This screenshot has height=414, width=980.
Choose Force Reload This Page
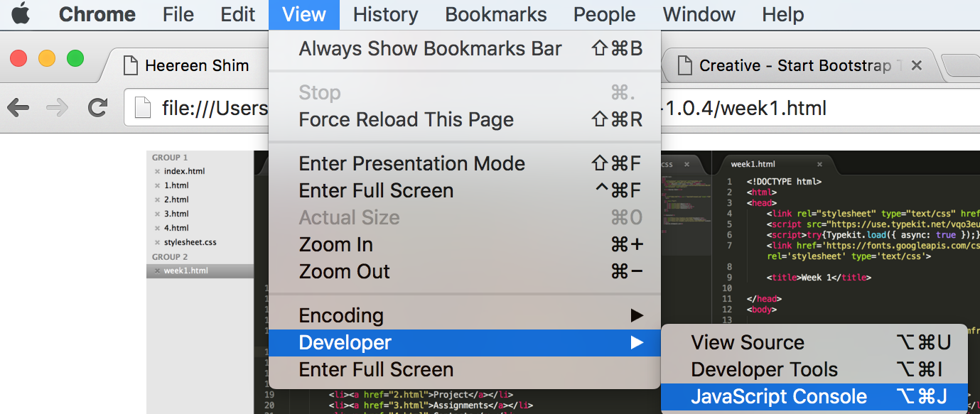[465, 119]
